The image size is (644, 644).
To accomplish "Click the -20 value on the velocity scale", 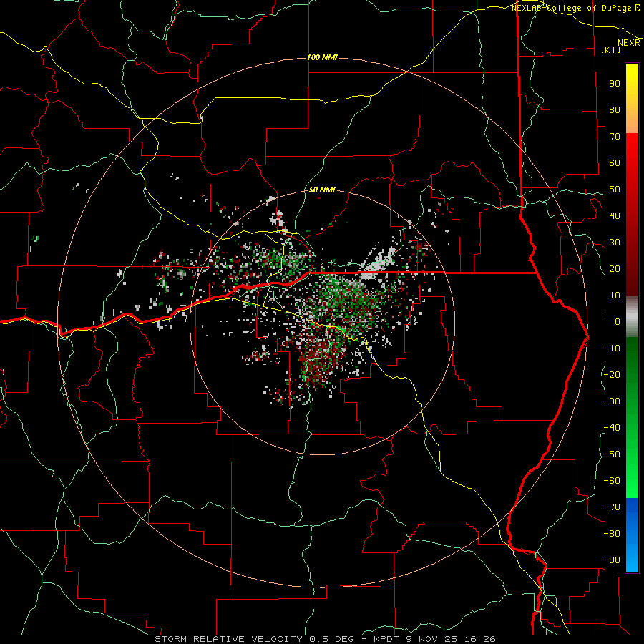I will pyautogui.click(x=612, y=375).
